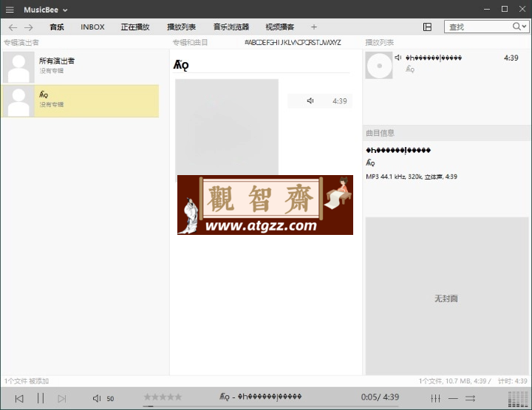Click the spectrum visualizer icon
The width and height of the screenshot is (532, 410).
click(518, 399)
